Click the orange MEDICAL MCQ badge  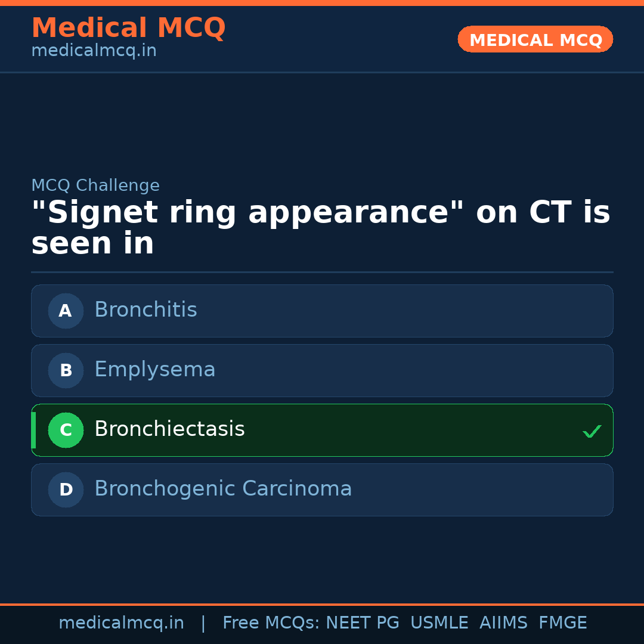pos(535,39)
